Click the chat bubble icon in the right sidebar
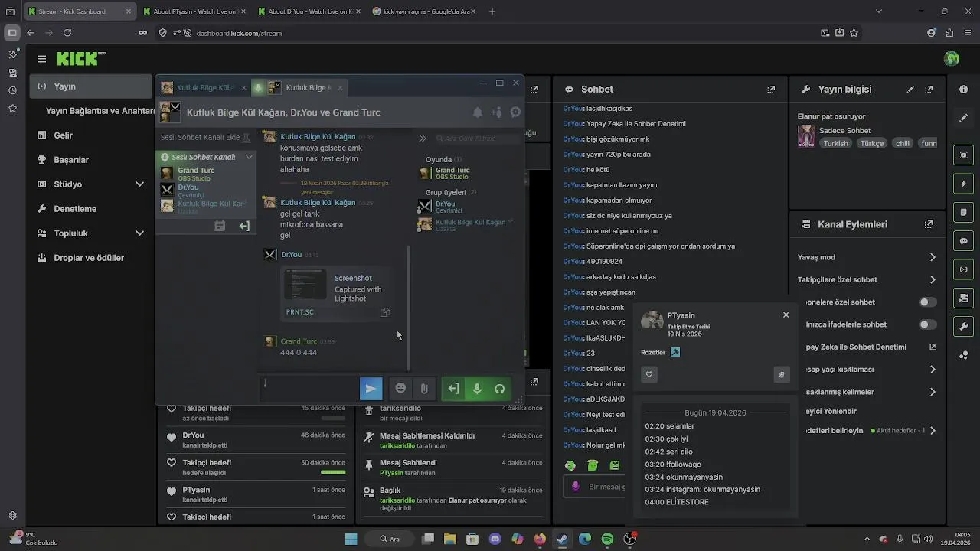 click(x=964, y=240)
